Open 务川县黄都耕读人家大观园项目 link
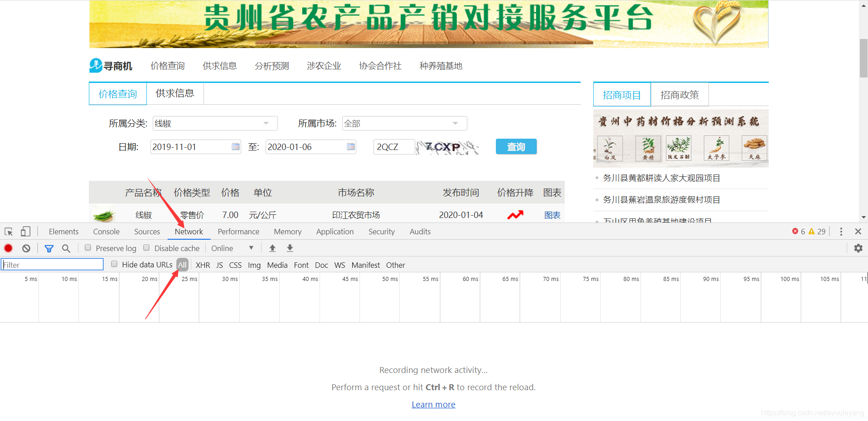Image resolution: width=868 pixels, height=421 pixels. pyautogui.click(x=661, y=178)
